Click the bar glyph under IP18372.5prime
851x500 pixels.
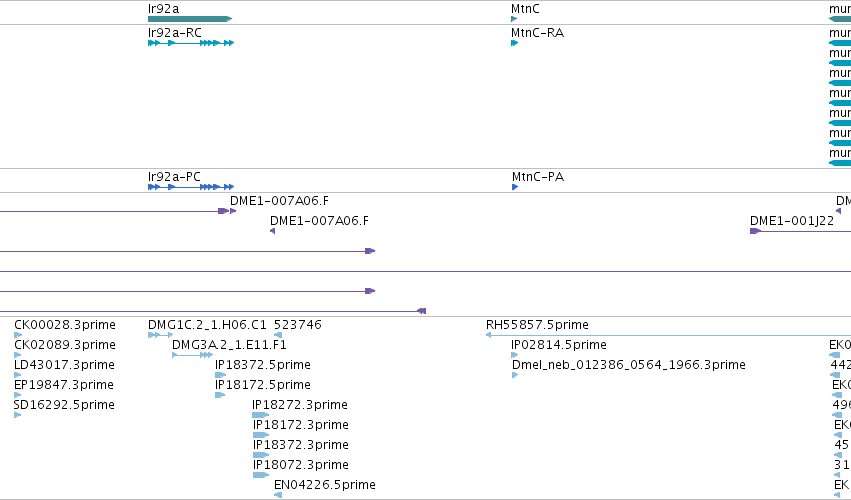coord(220,375)
